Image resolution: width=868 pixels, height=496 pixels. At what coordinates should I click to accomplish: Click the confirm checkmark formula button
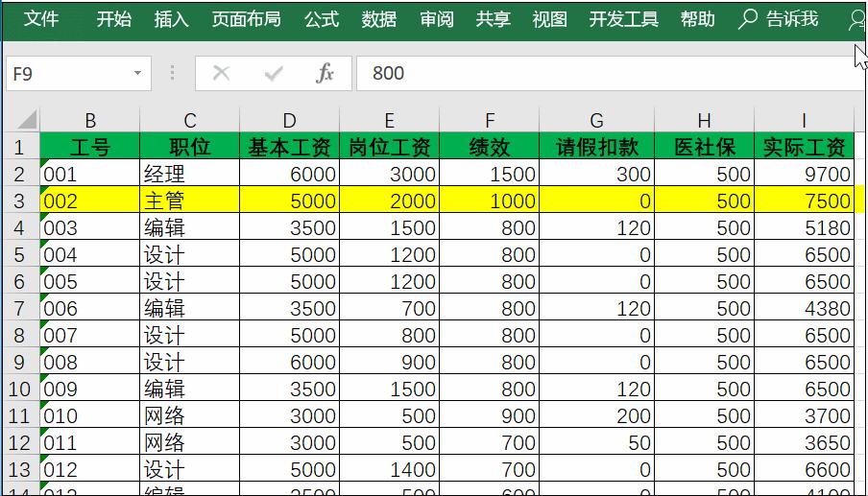pos(274,73)
